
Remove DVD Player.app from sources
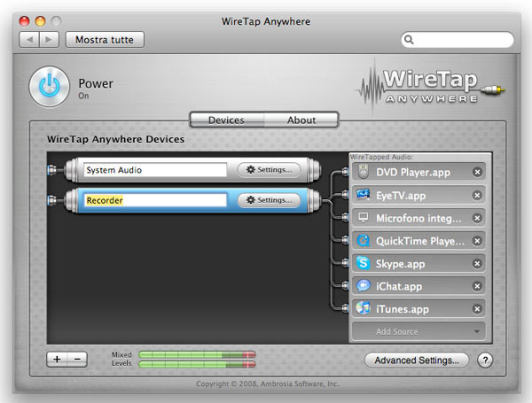point(477,172)
